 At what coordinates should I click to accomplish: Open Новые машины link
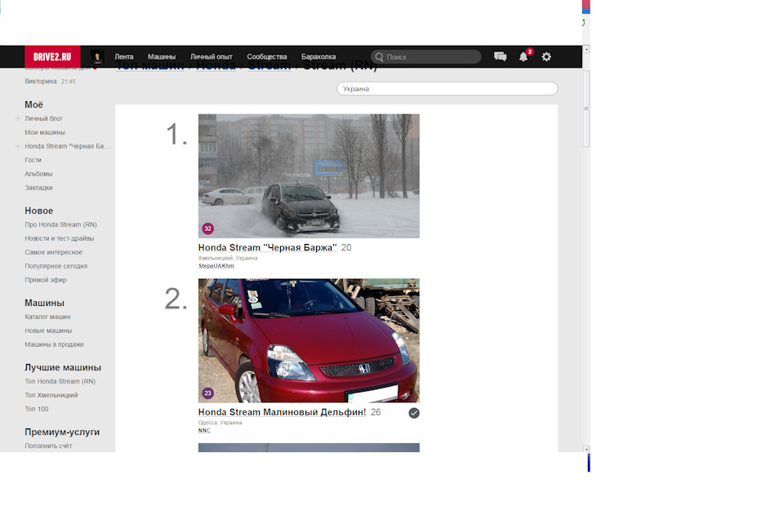pyautogui.click(x=48, y=330)
